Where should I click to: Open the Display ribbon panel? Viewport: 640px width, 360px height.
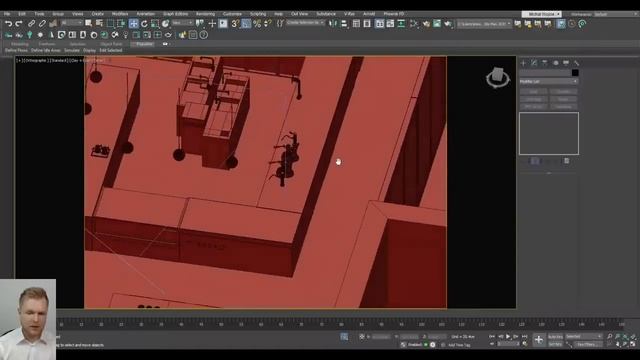tap(89, 50)
